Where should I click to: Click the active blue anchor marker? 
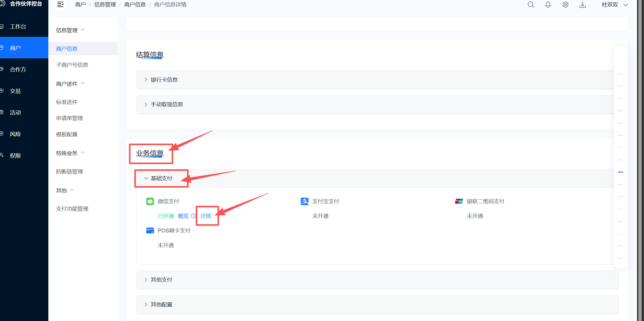click(620, 172)
